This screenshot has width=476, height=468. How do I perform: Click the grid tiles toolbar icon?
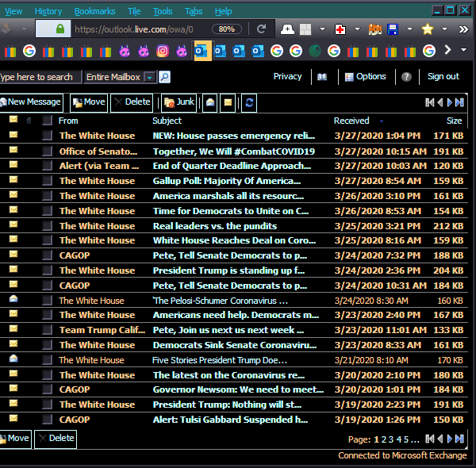305,29
